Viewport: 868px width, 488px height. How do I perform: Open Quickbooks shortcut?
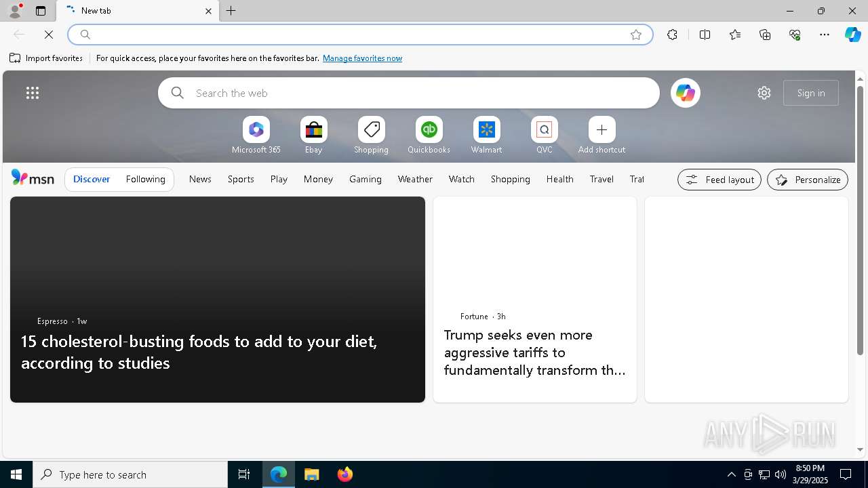tap(429, 136)
